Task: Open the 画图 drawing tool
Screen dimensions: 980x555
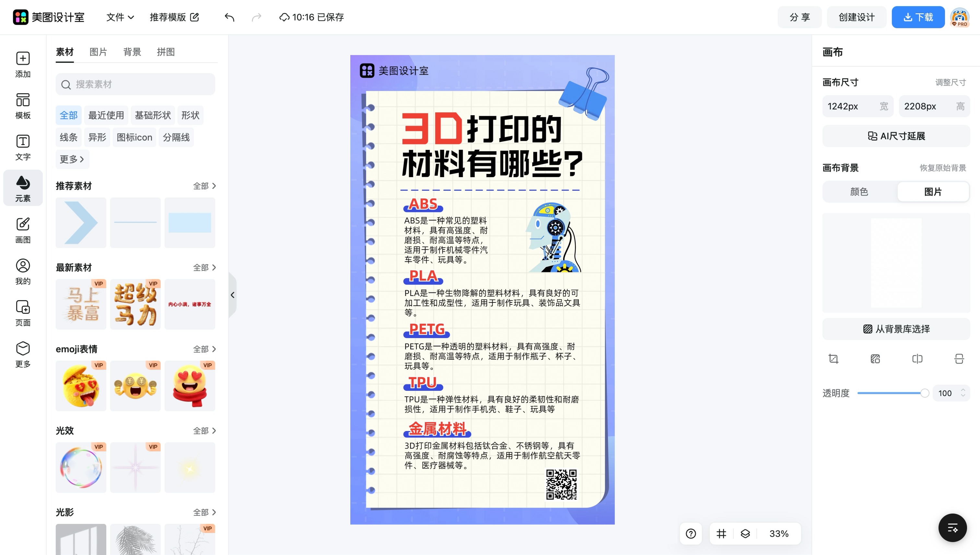Action: pos(23,230)
